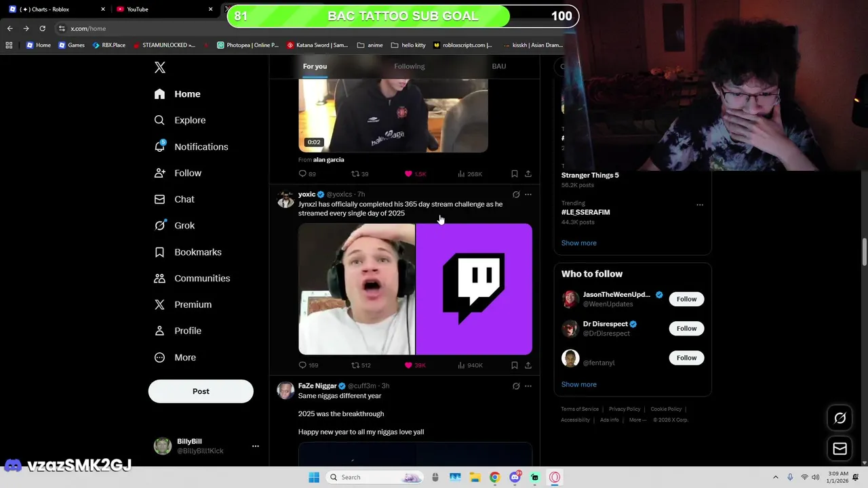The height and width of the screenshot is (488, 868).
Task: Bookmark the alan garcia video post
Action: 515,174
